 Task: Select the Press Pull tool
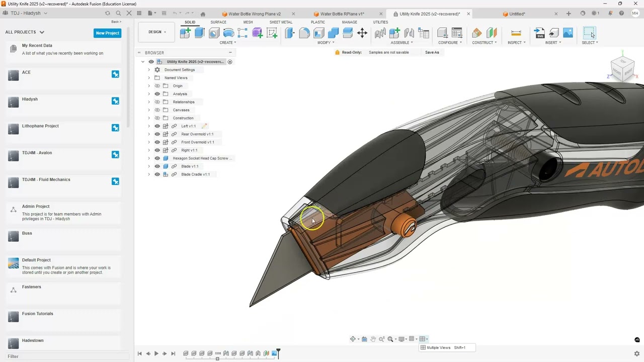pyautogui.click(x=290, y=33)
